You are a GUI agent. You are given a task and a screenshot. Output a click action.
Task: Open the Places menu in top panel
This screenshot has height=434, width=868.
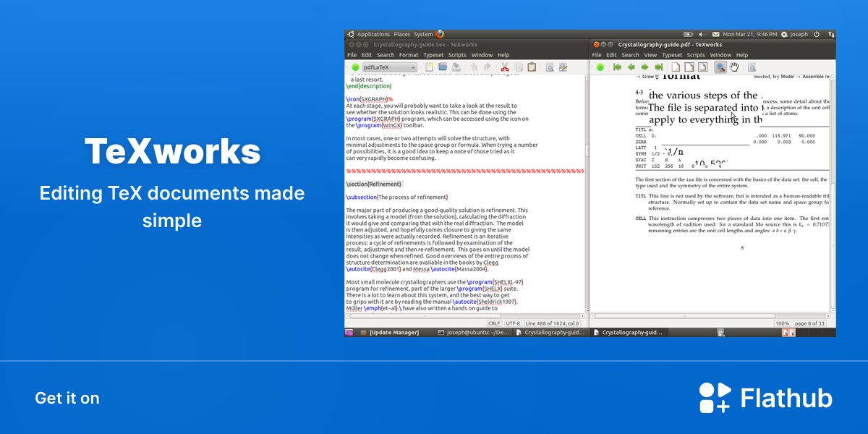(401, 34)
